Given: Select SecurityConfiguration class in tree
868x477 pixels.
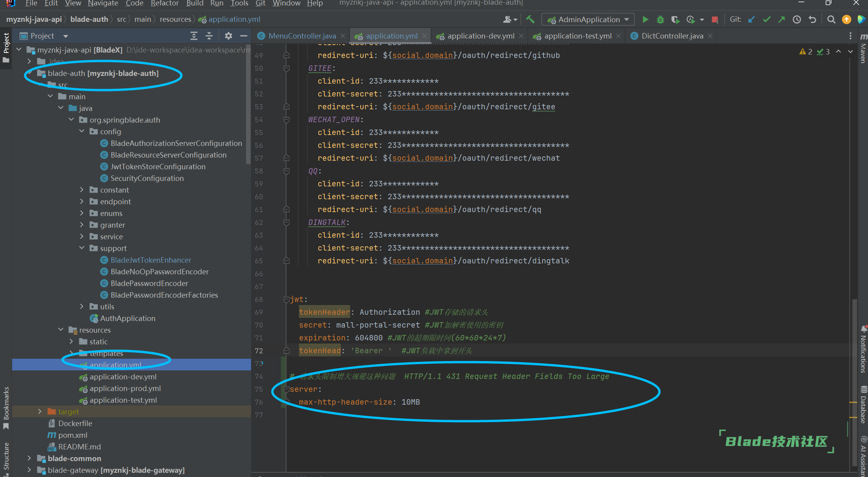Looking at the screenshot, I should point(147,178).
